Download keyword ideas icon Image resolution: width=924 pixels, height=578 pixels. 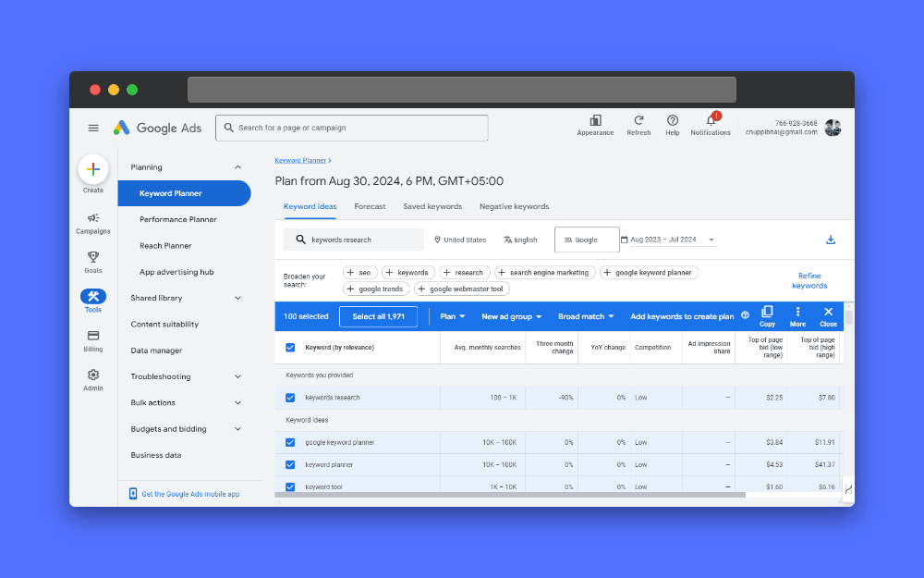click(831, 240)
